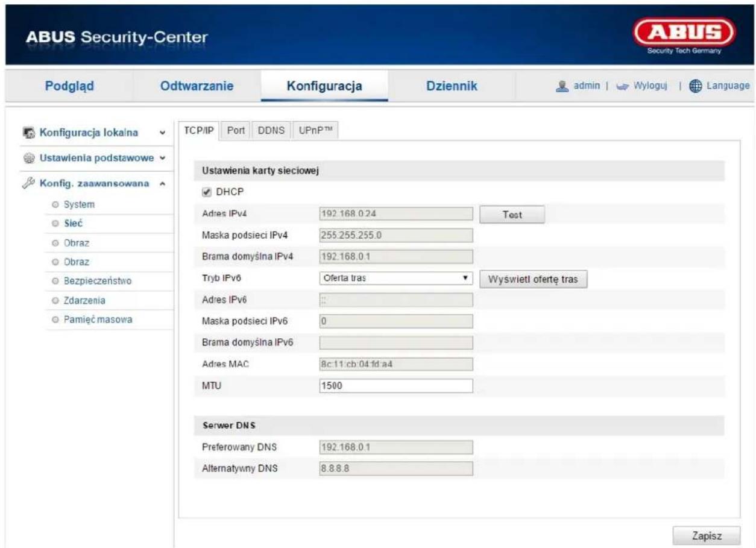Click the Adres MAC field

(x=395, y=364)
